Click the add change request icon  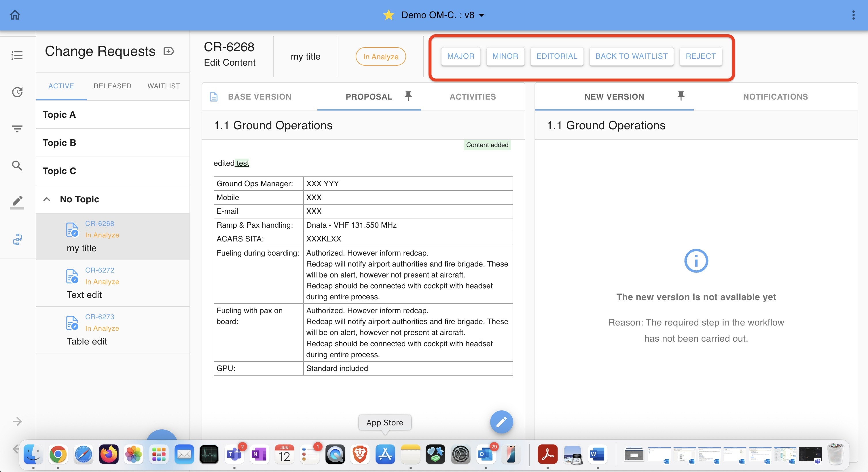coord(169,51)
